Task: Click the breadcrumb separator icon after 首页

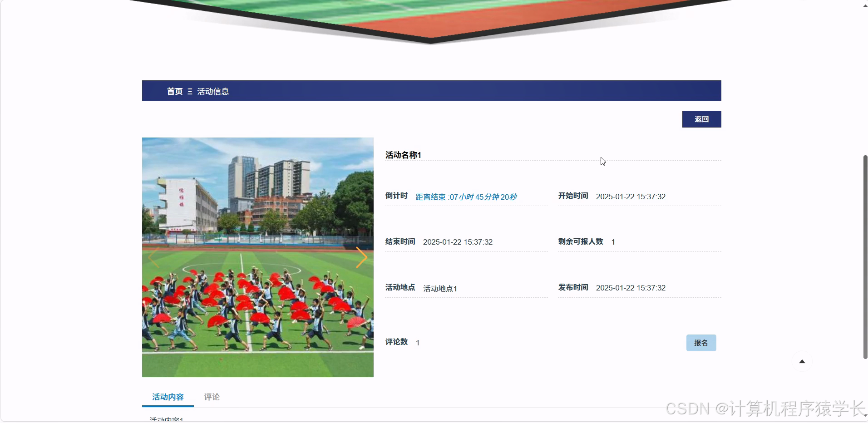Action: (x=191, y=91)
